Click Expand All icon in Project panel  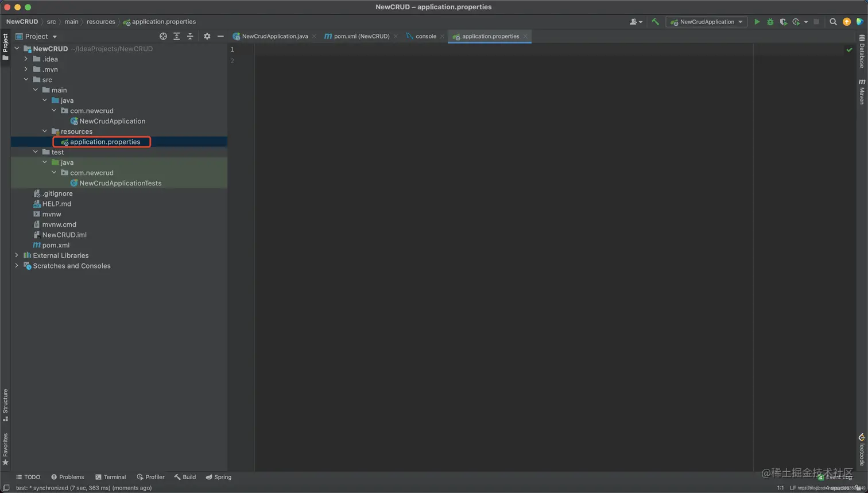tap(177, 36)
